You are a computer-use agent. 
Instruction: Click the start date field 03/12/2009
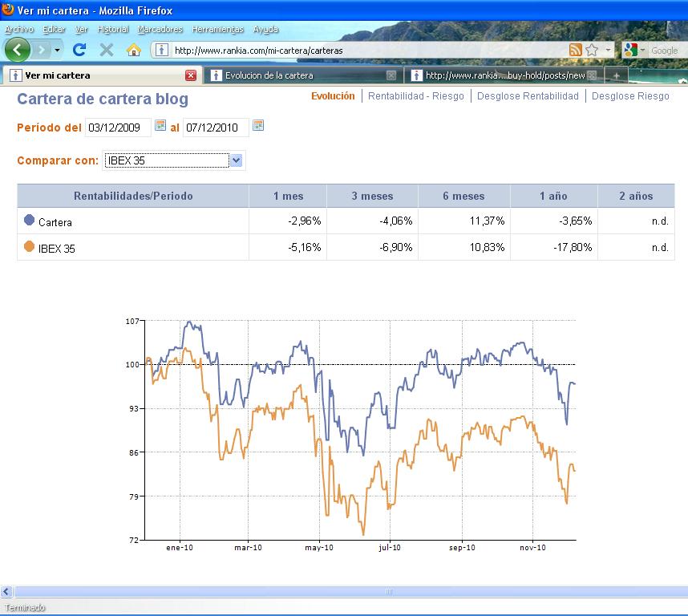coord(118,128)
